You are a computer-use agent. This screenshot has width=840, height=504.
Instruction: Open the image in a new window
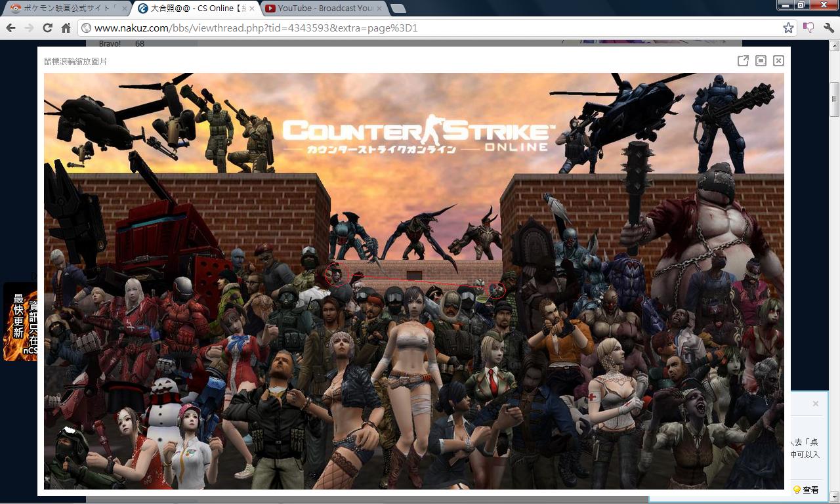[x=743, y=60]
